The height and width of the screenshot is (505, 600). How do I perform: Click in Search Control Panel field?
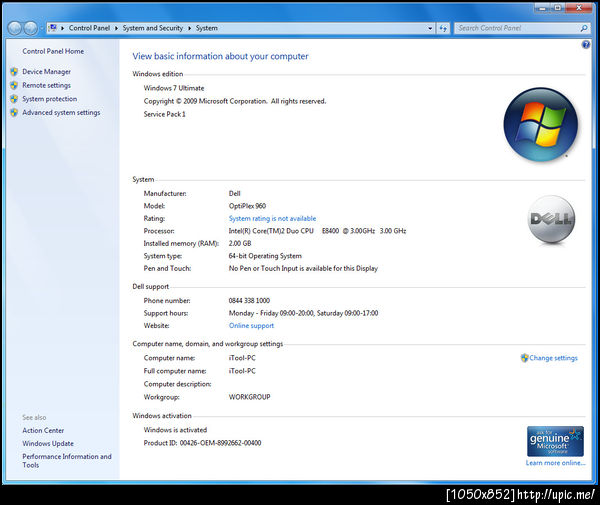[517, 28]
